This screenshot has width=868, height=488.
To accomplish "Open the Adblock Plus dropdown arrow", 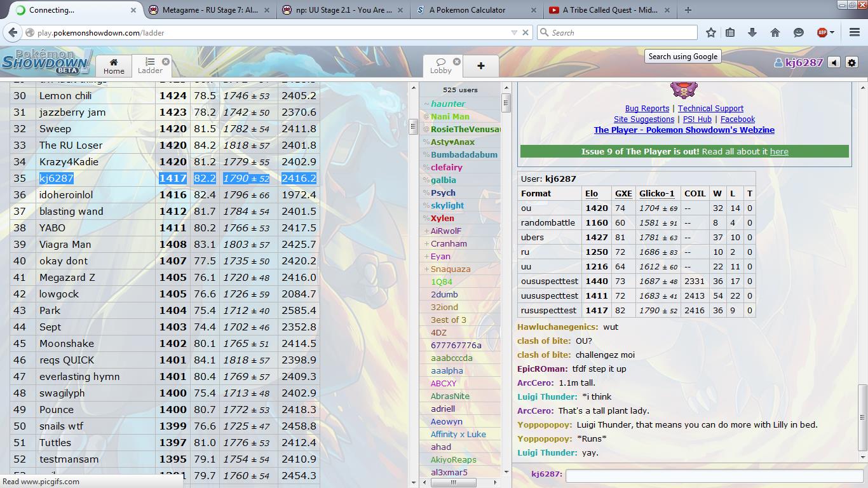I will pos(832,32).
